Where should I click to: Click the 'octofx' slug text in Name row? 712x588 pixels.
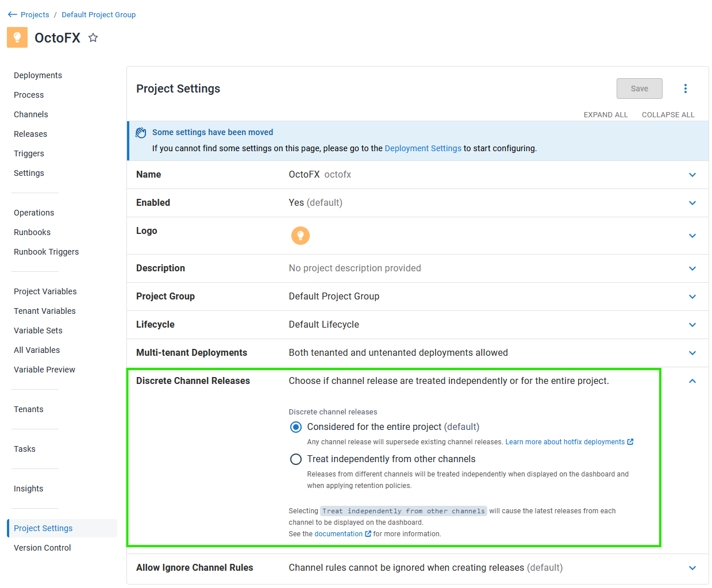click(338, 175)
